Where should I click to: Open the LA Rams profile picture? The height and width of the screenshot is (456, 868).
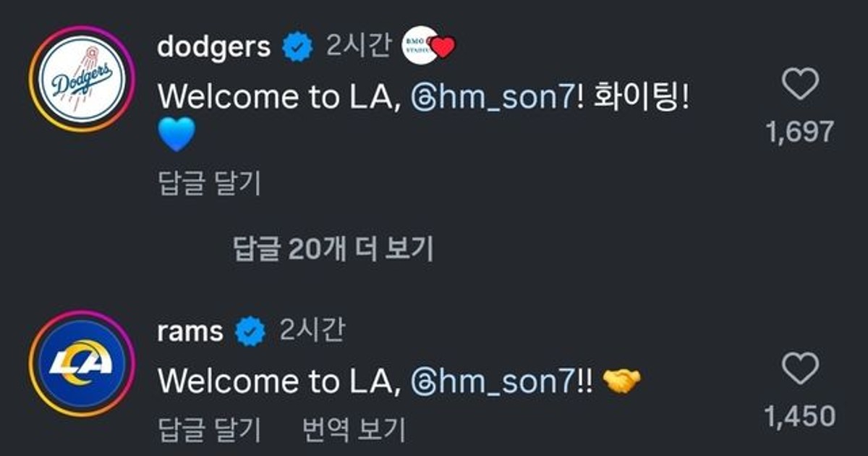tap(81, 363)
